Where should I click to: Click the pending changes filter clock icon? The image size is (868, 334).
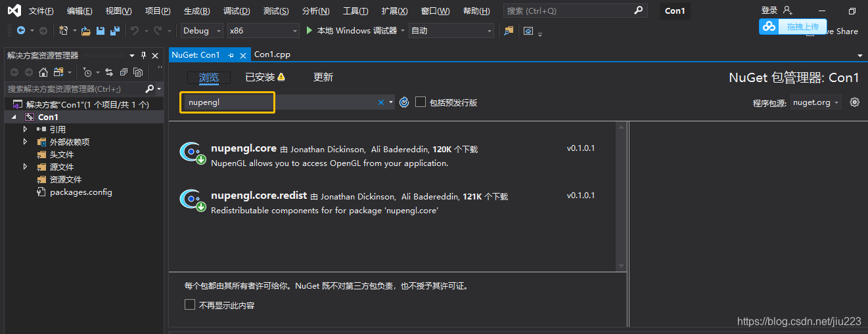[87, 72]
